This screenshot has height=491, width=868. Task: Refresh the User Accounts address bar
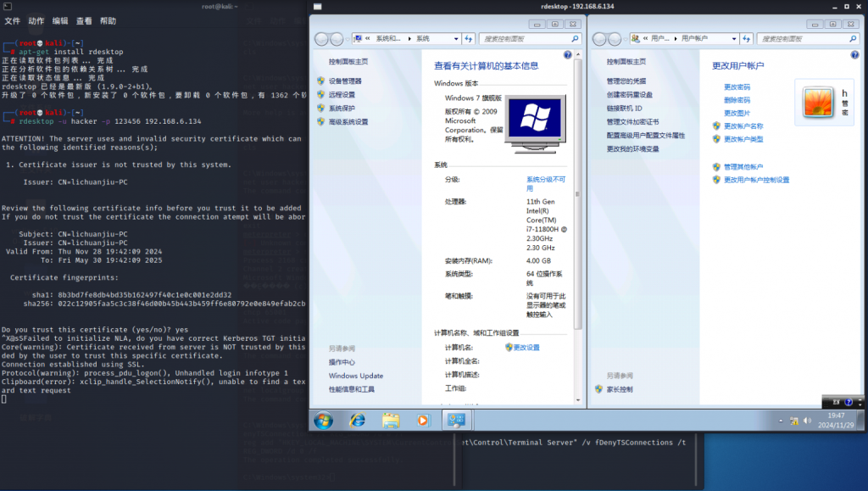click(747, 39)
